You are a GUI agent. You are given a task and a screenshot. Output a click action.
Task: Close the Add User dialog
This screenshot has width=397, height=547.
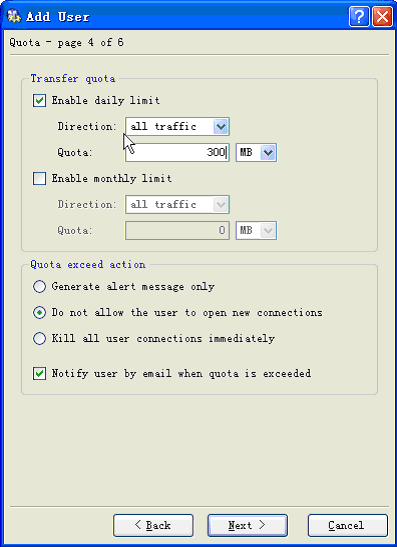tap(382, 16)
